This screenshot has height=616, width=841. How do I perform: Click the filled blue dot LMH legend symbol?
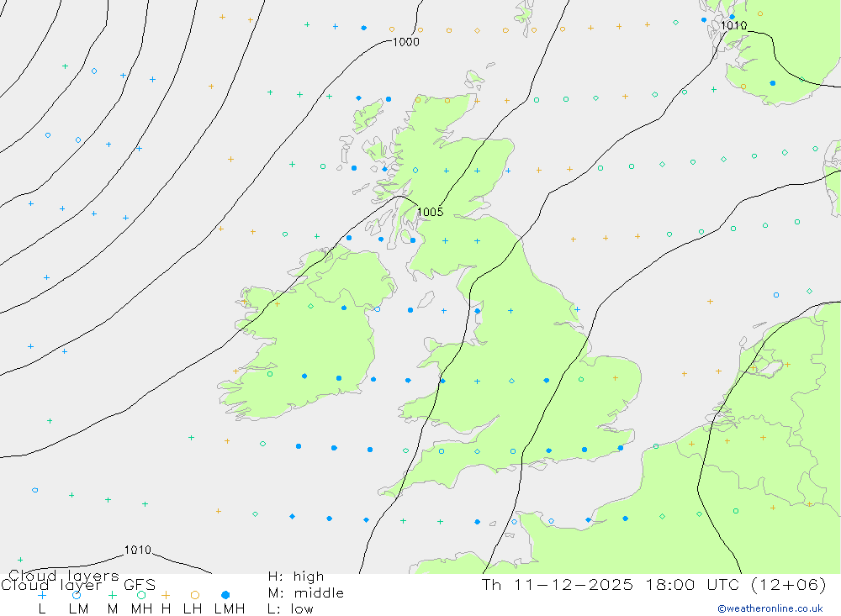coord(225,595)
